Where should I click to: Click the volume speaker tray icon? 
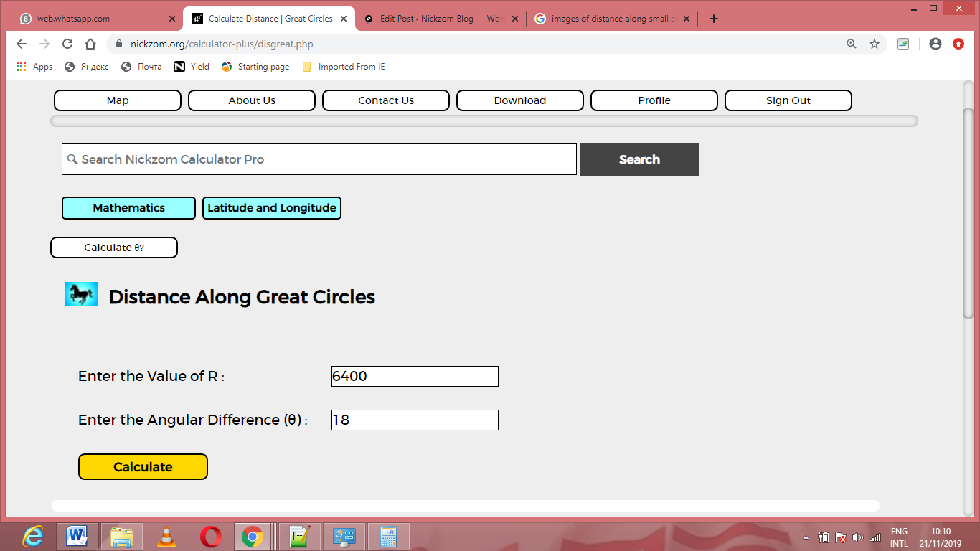click(x=858, y=537)
